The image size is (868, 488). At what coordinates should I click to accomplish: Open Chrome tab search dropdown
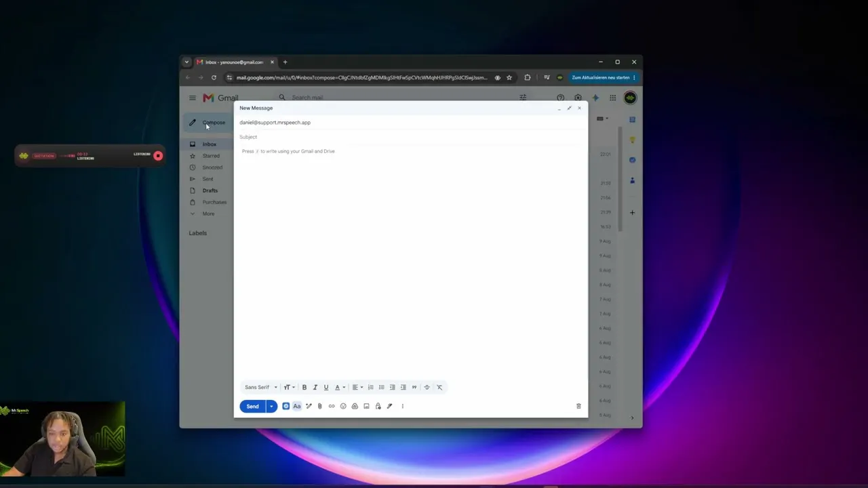click(x=186, y=62)
